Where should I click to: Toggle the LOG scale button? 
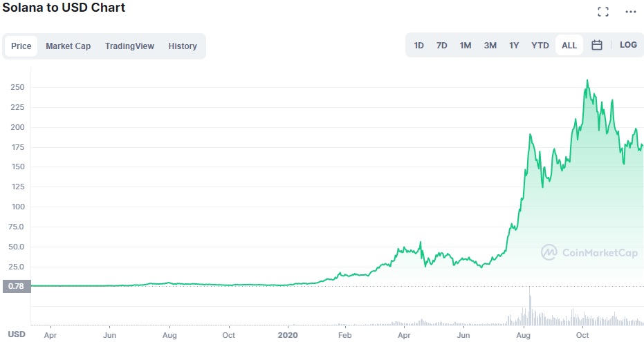(x=628, y=45)
